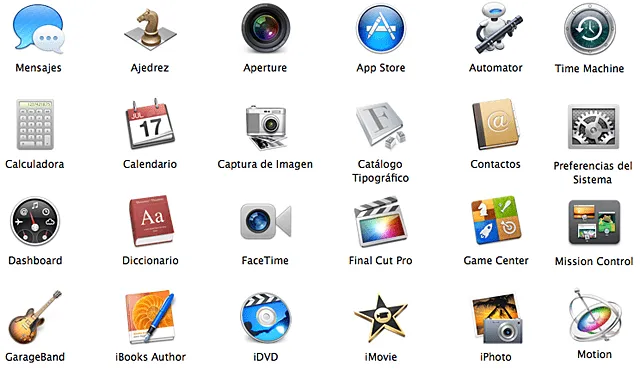The height and width of the screenshot is (371, 640).
Task: Launch the GarageBand guitar icon
Action: tap(35, 318)
